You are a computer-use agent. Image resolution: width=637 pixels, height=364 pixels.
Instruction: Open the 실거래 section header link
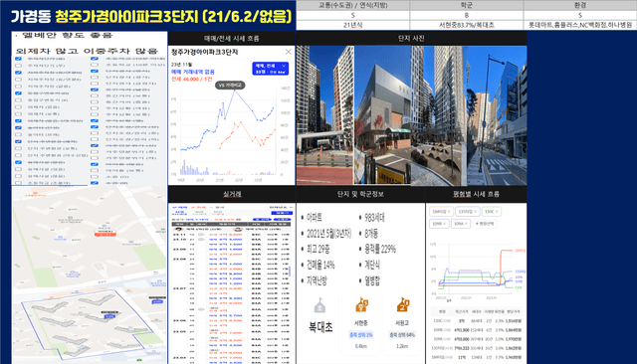(232, 194)
